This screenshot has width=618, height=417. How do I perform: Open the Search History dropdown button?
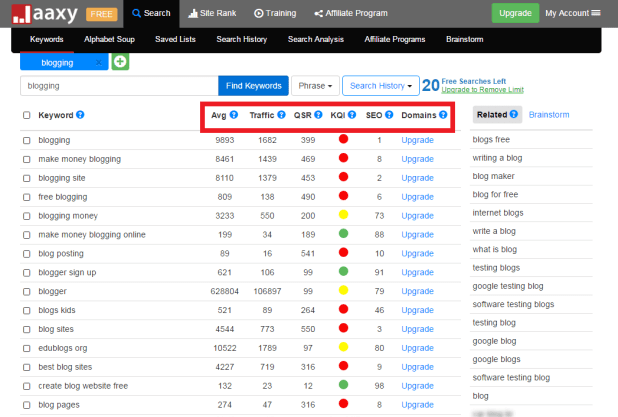(x=381, y=86)
